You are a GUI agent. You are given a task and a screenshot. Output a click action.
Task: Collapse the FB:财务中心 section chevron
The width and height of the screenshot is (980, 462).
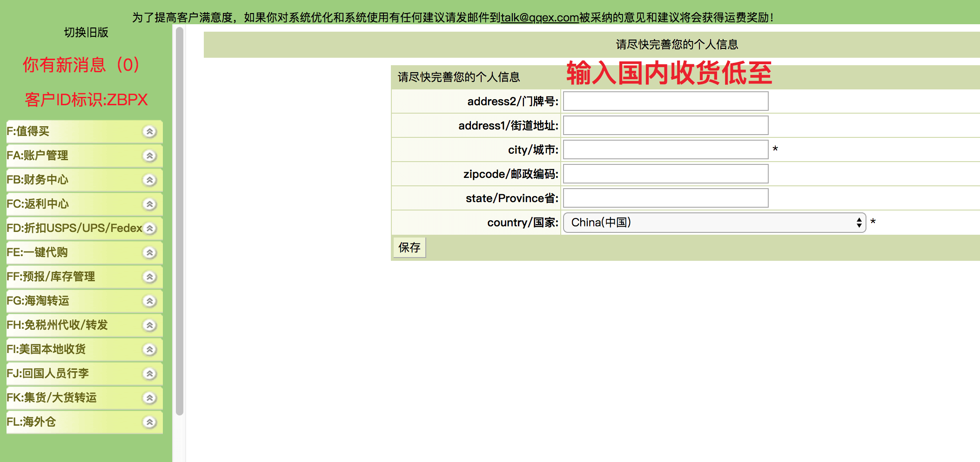tap(149, 180)
